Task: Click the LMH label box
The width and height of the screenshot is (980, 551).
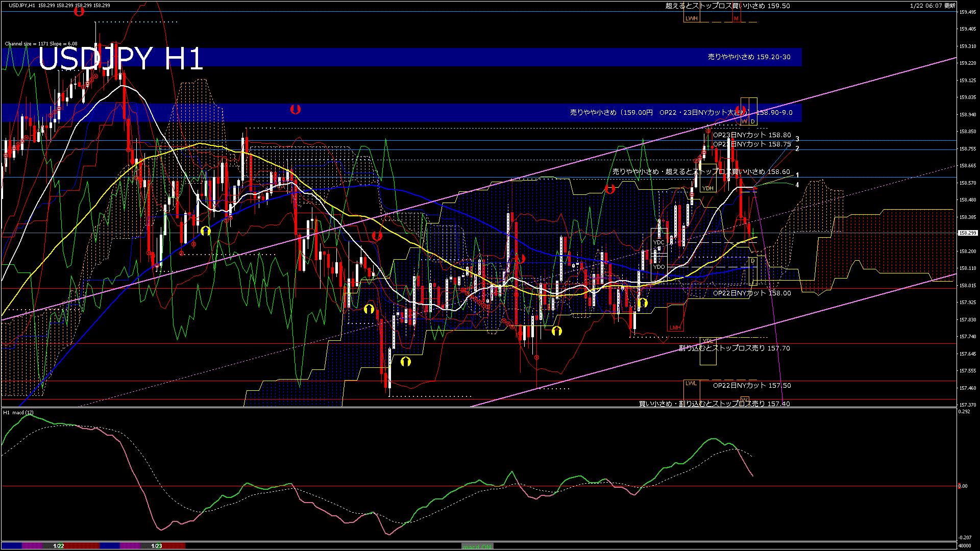Action: pos(675,328)
